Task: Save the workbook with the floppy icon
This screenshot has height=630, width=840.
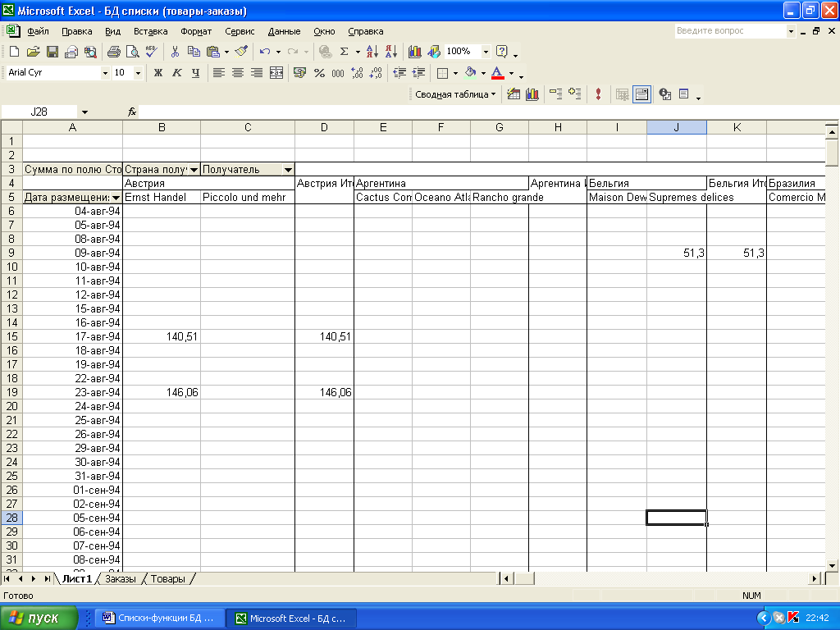Action: pos(52,52)
